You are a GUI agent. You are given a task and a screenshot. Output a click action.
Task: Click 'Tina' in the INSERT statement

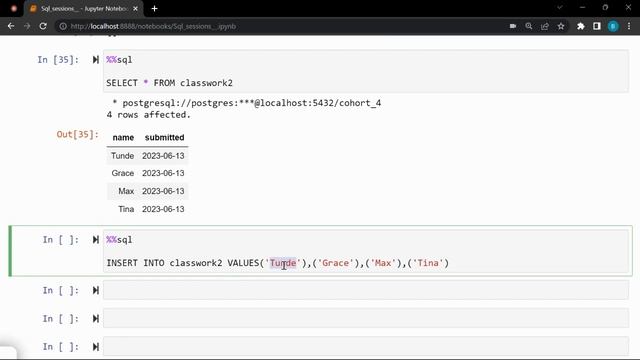coord(428,263)
